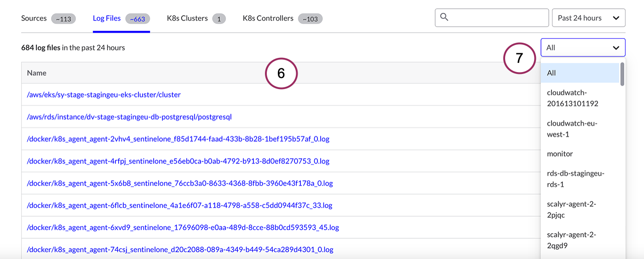Switch to the Sources tab
The image size is (644, 259).
34,18
